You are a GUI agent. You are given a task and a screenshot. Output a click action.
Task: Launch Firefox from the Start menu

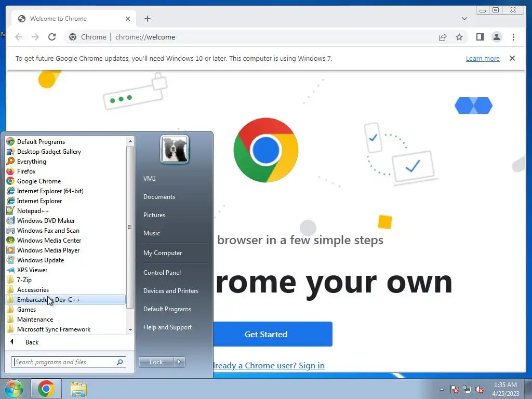click(26, 171)
